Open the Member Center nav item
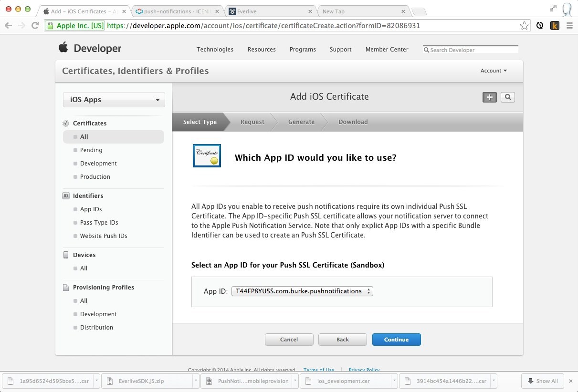Viewport: 578px width, 392px height. tap(387, 50)
